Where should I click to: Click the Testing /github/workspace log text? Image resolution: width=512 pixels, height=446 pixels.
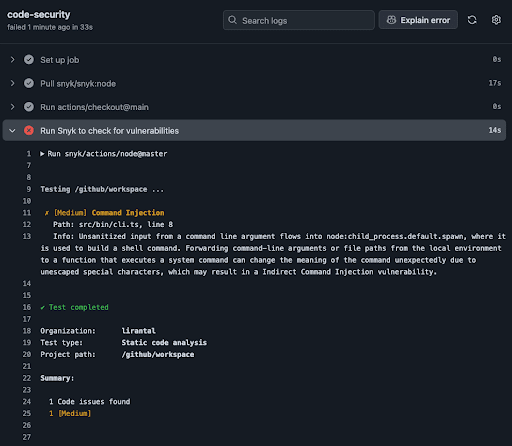click(x=102, y=189)
